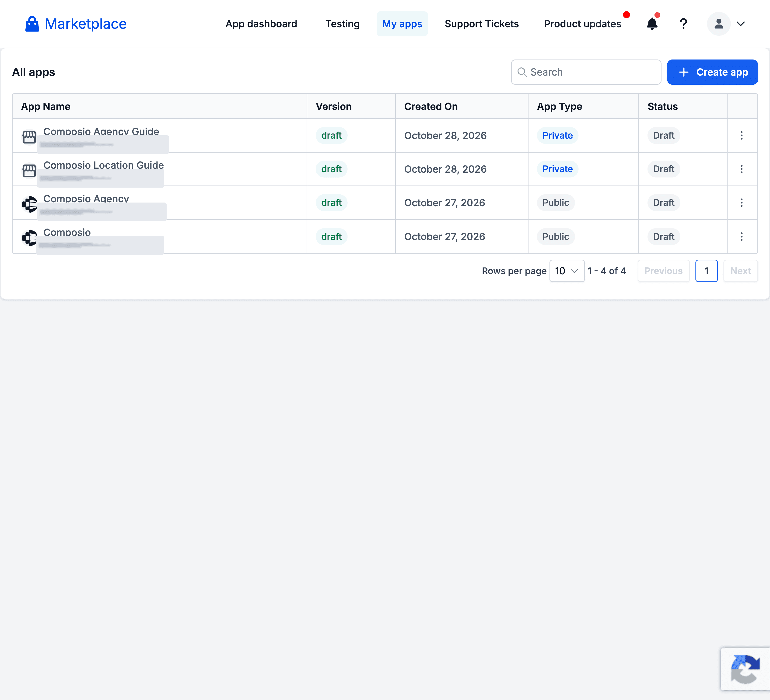Open Composio Agency Guide row options menu
The height and width of the screenshot is (700, 770).
click(741, 136)
